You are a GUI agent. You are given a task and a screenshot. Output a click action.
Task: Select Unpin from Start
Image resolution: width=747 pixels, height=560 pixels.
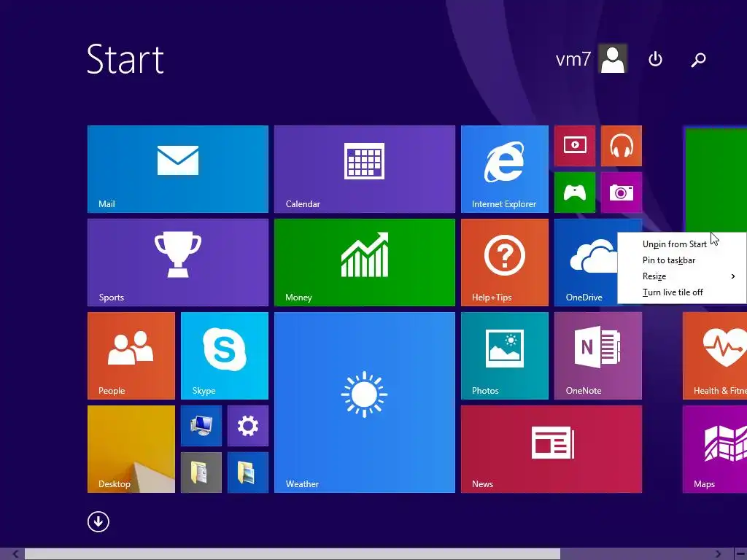point(682,244)
